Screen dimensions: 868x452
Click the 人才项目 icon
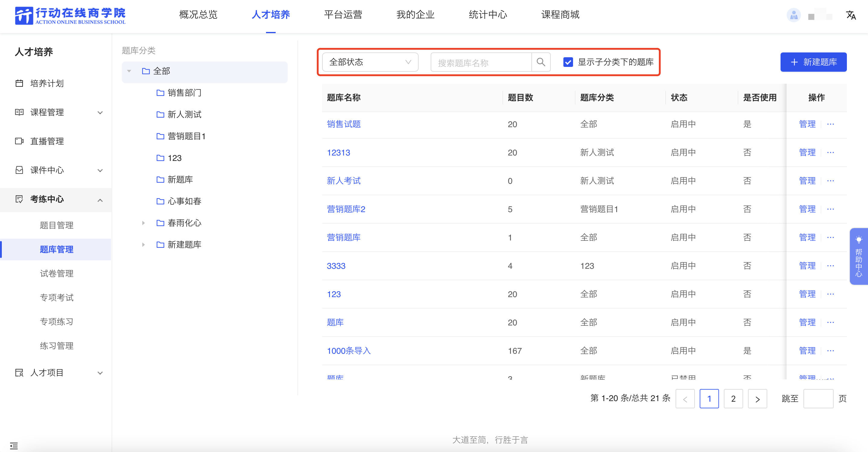(x=19, y=372)
